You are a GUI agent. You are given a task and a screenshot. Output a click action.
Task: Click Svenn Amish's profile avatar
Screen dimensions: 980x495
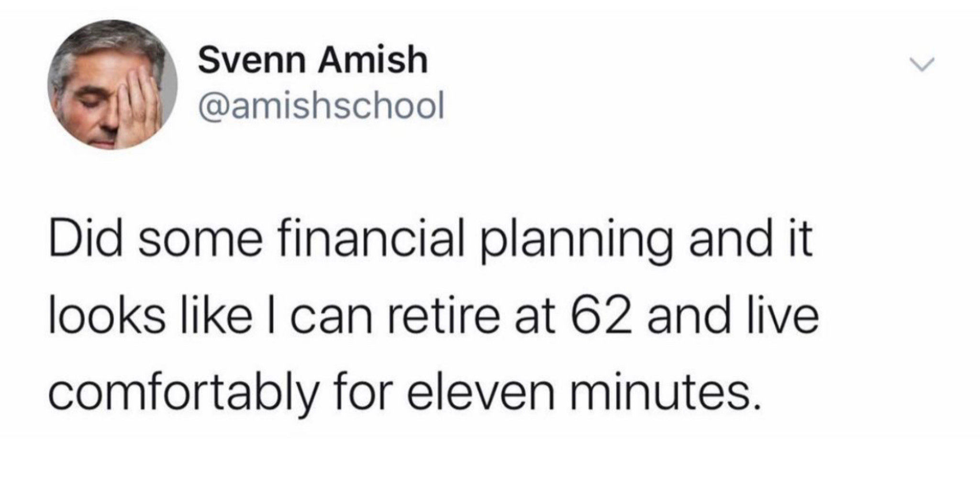click(x=112, y=85)
